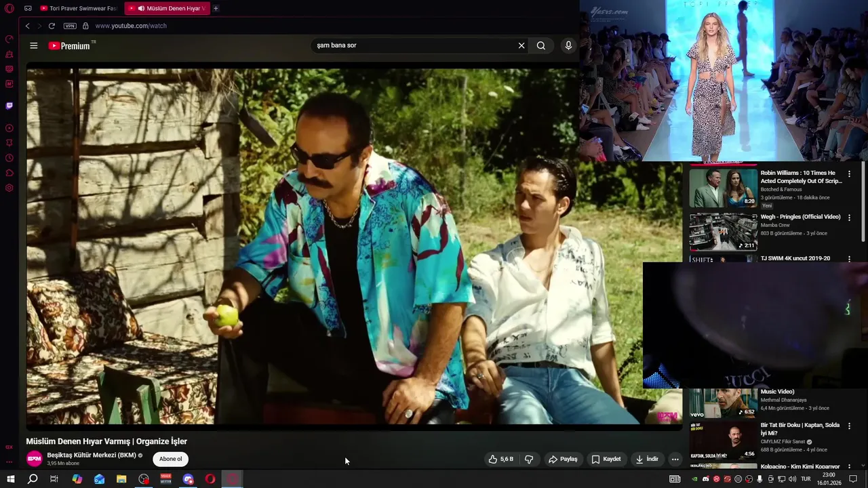This screenshot has width=868, height=488.
Task: Start voice search with microphone icon
Action: [x=568, y=45]
